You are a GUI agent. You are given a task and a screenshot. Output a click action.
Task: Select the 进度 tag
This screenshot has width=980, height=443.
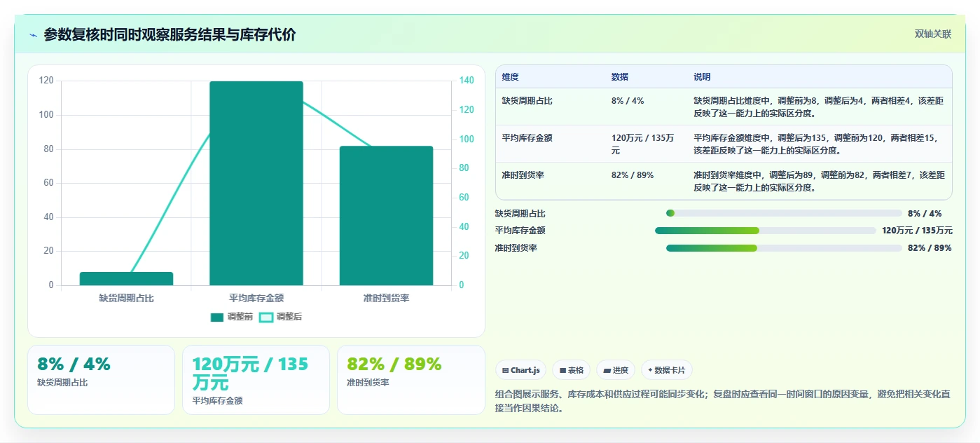pyautogui.click(x=616, y=370)
